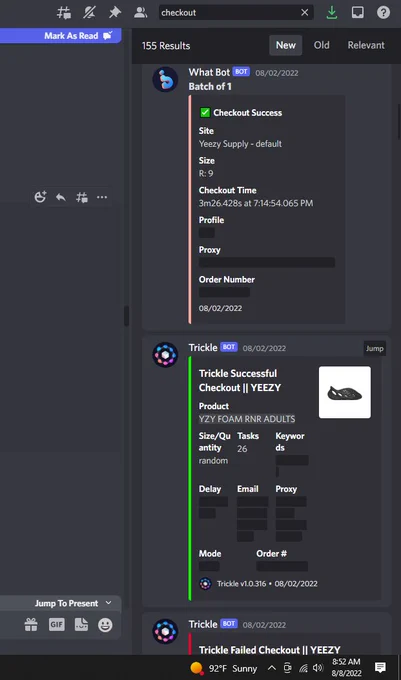
Task: Open the emoji picker smiley
Action: (105, 625)
